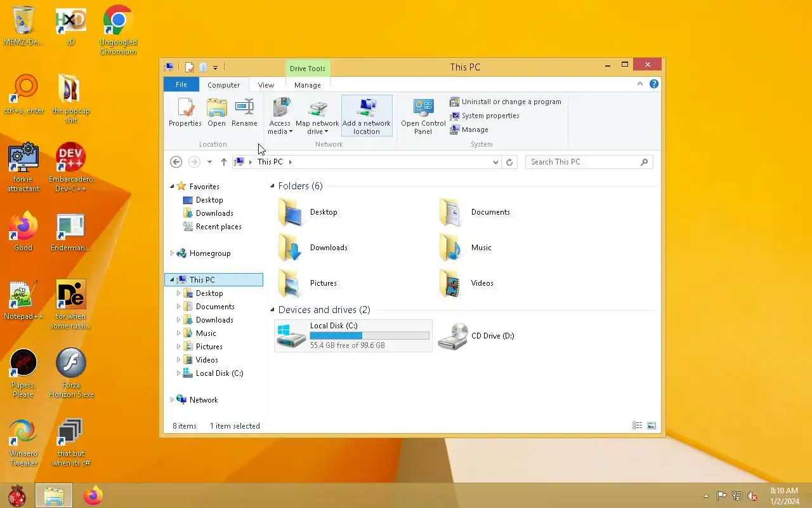This screenshot has width=812, height=508.
Task: Expand the Homegroup tree node
Action: click(x=172, y=253)
